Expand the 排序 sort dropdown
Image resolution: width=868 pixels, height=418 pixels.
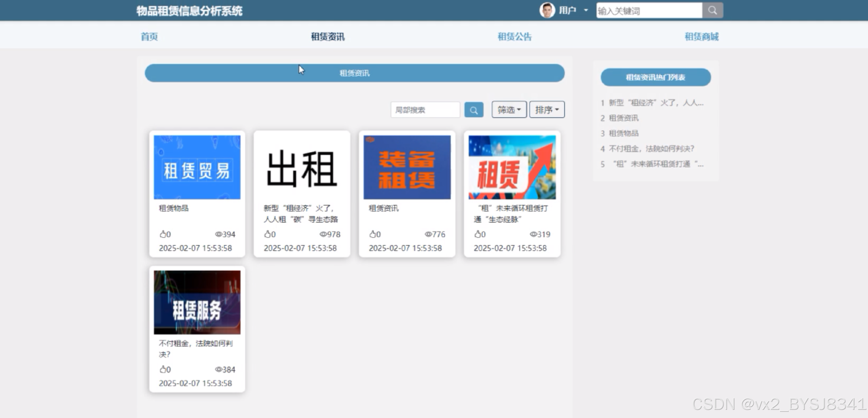(547, 110)
